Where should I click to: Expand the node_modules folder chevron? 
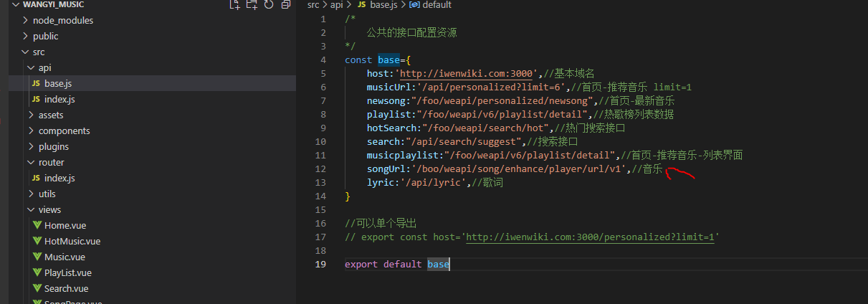(26, 21)
